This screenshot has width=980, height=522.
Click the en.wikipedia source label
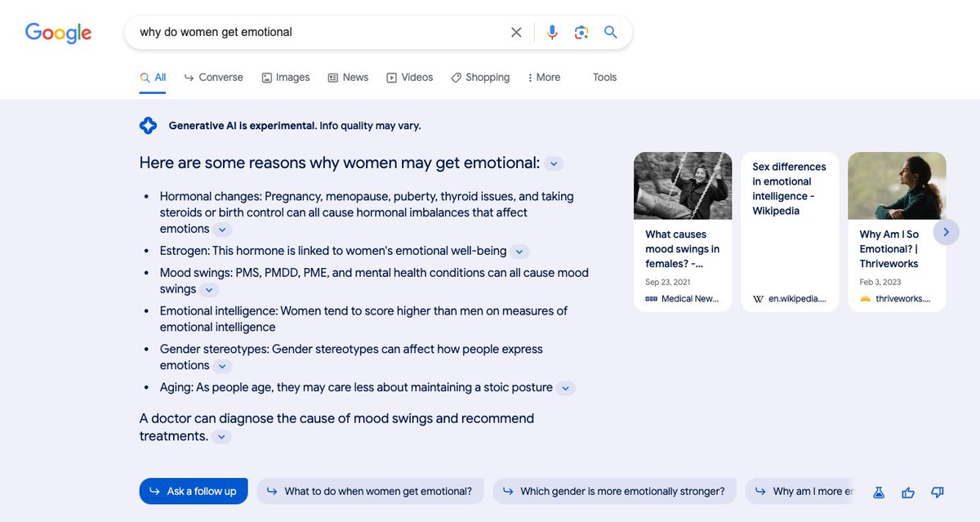(790, 299)
